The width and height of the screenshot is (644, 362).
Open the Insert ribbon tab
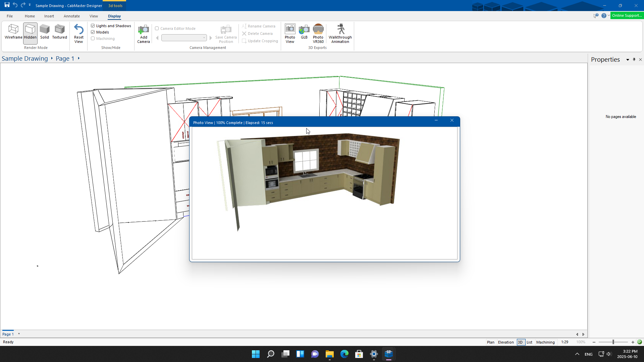click(x=49, y=16)
